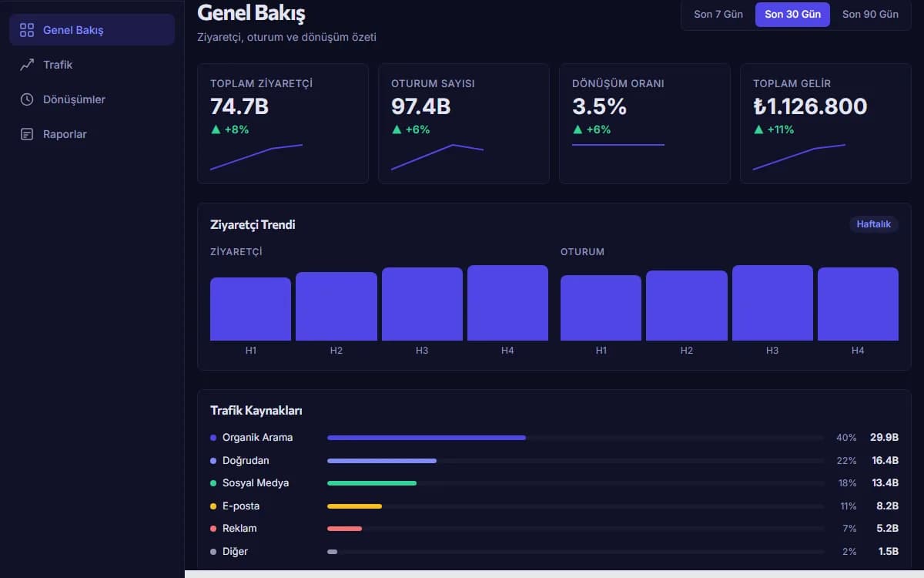The height and width of the screenshot is (578, 924).
Task: Click the Dönüşüm Oranı stat card
Action: click(x=644, y=123)
